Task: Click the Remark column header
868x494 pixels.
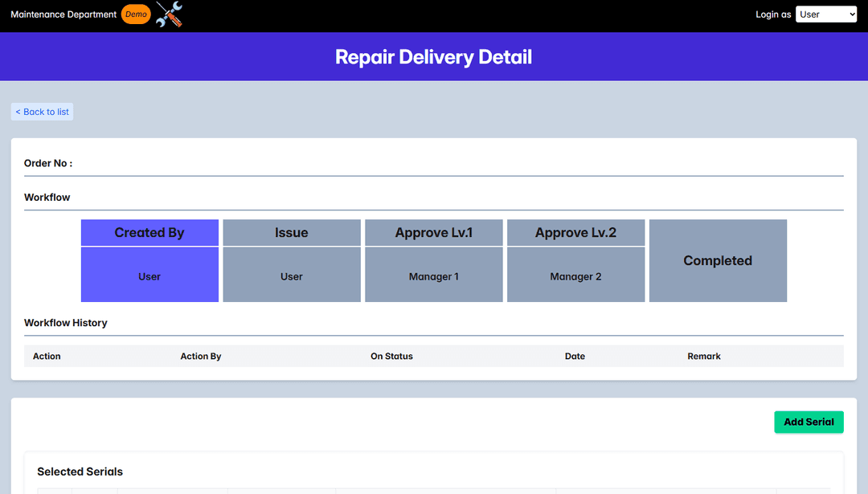Action: coord(704,356)
